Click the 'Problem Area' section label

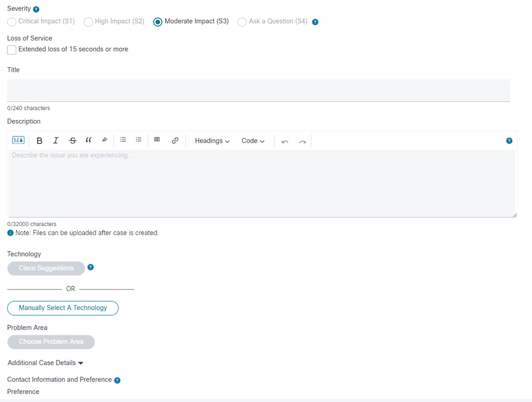click(27, 327)
